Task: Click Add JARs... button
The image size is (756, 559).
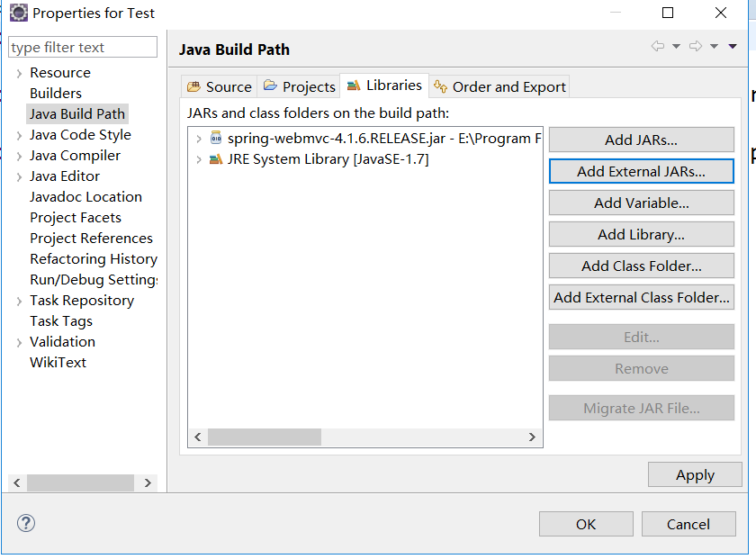Action: (x=641, y=140)
